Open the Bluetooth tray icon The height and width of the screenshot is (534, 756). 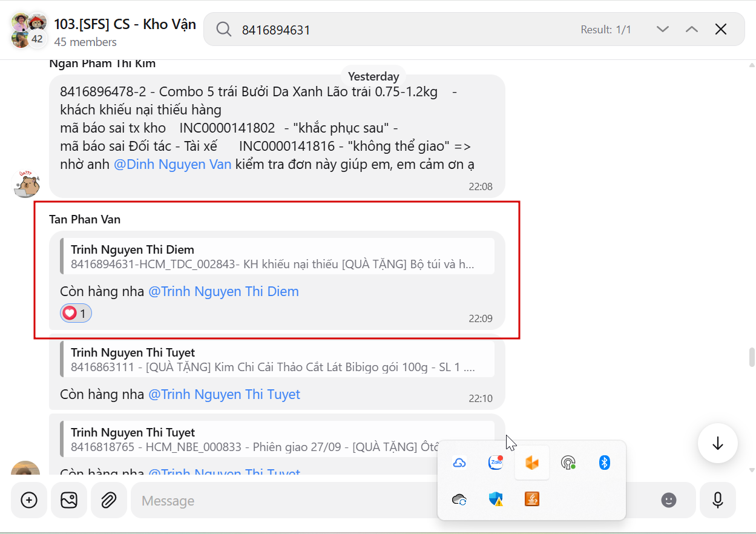tap(604, 463)
